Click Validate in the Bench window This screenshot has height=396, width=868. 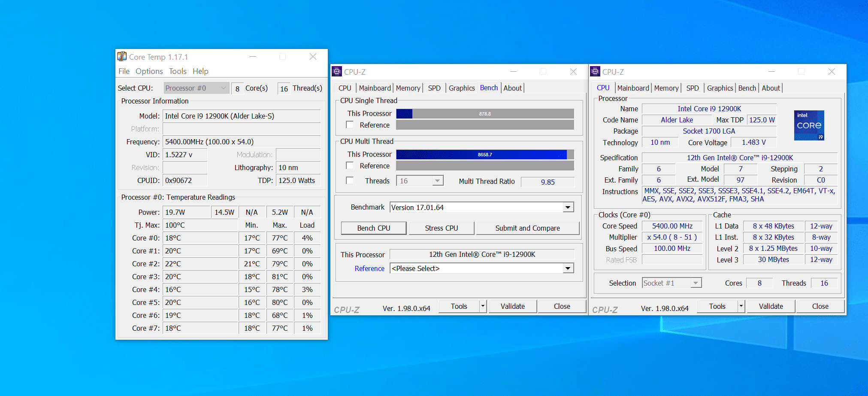tap(513, 306)
